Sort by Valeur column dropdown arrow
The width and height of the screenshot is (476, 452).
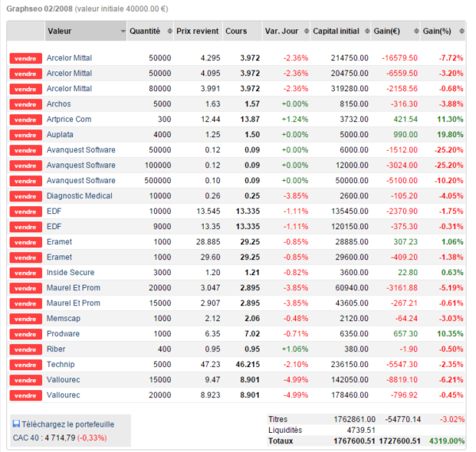tap(123, 31)
